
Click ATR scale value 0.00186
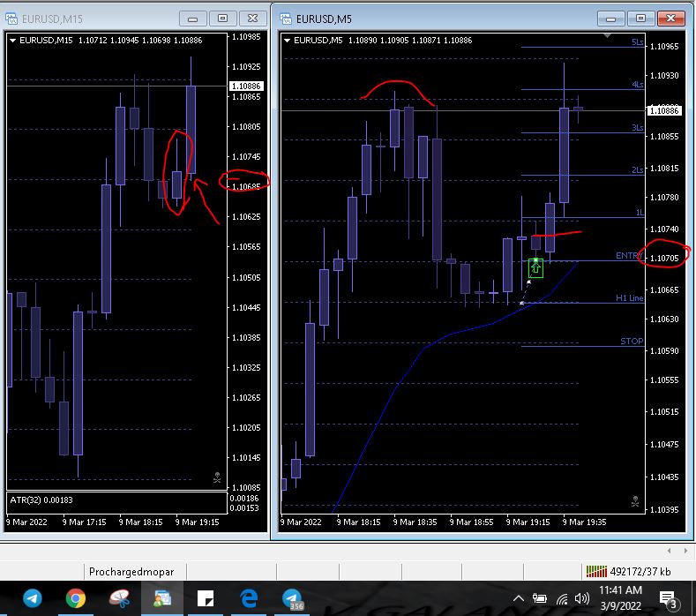[x=244, y=499]
